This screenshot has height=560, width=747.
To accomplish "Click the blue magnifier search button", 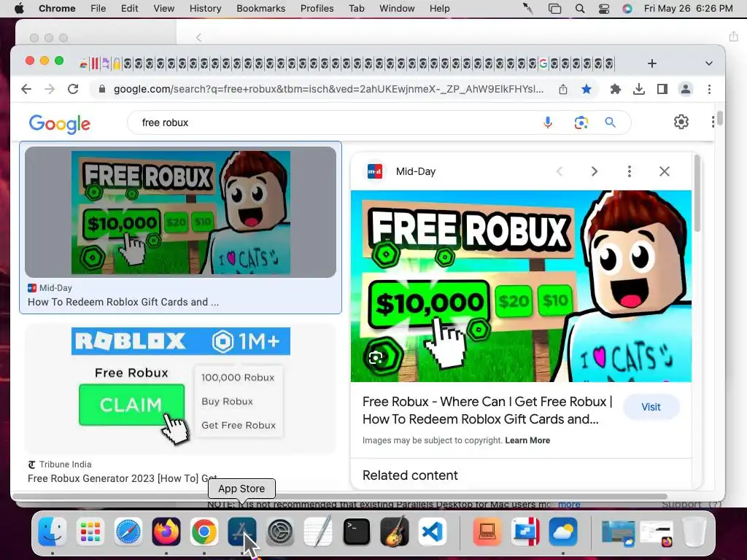I will click(x=611, y=122).
